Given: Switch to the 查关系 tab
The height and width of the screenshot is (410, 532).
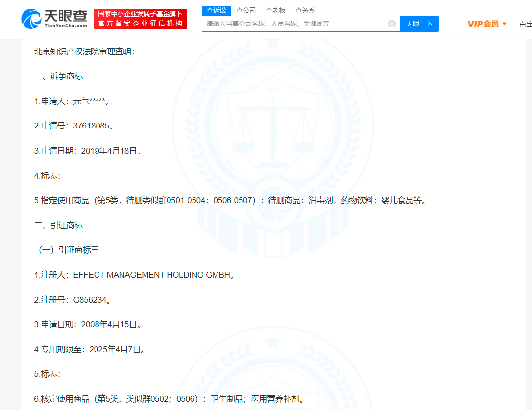Looking at the screenshot, I should (305, 10).
